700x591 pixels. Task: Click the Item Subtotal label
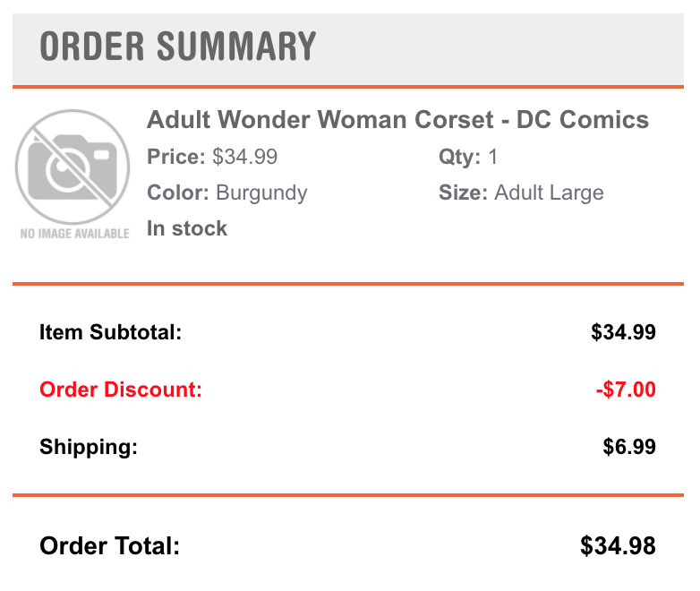tap(111, 332)
